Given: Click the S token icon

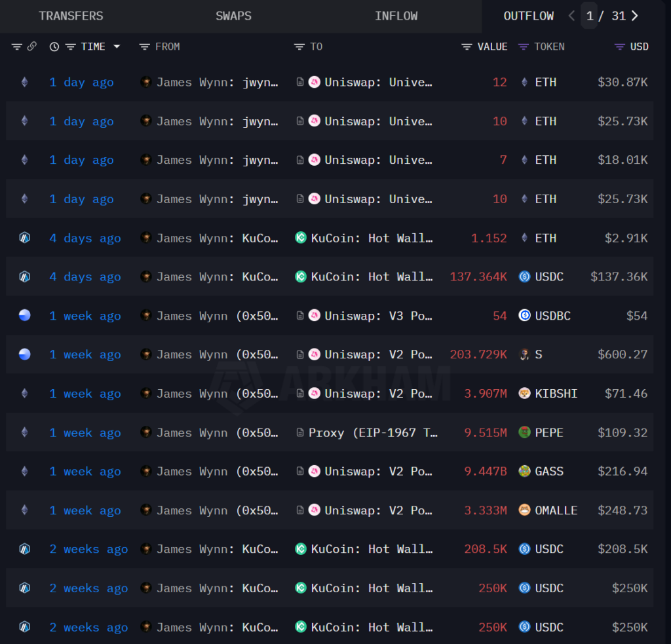Looking at the screenshot, I should point(525,354).
